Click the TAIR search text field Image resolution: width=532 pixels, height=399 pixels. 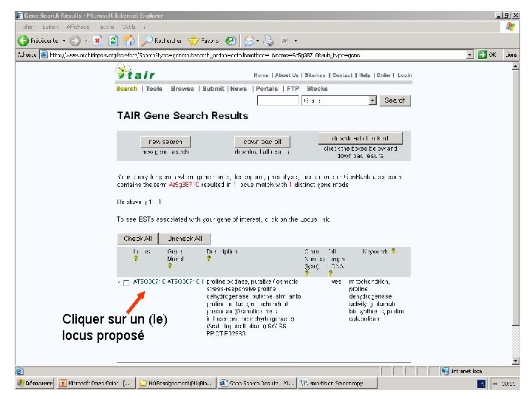pos(278,100)
